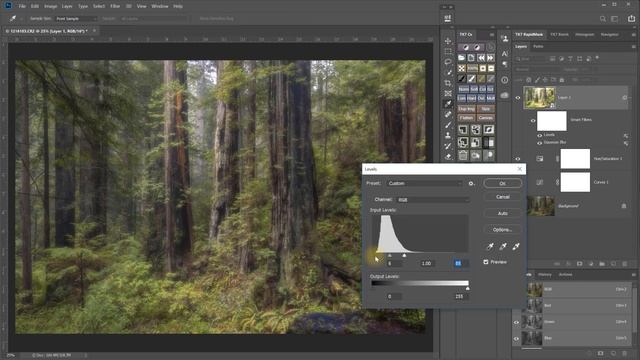
Task: Open the Sample Size dropdown in options bar
Action: (x=76, y=19)
